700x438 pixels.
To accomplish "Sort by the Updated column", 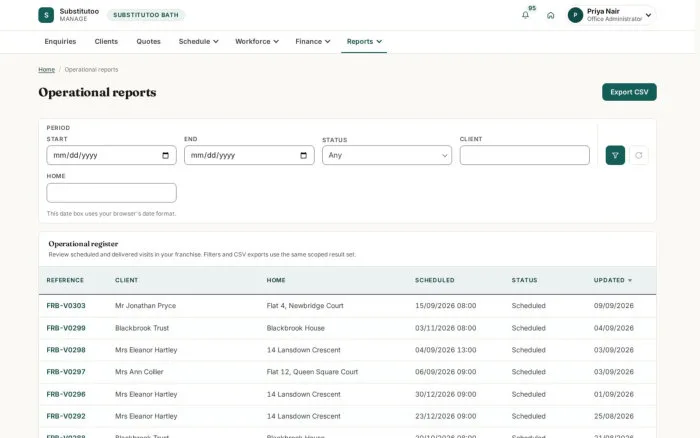I will [612, 280].
